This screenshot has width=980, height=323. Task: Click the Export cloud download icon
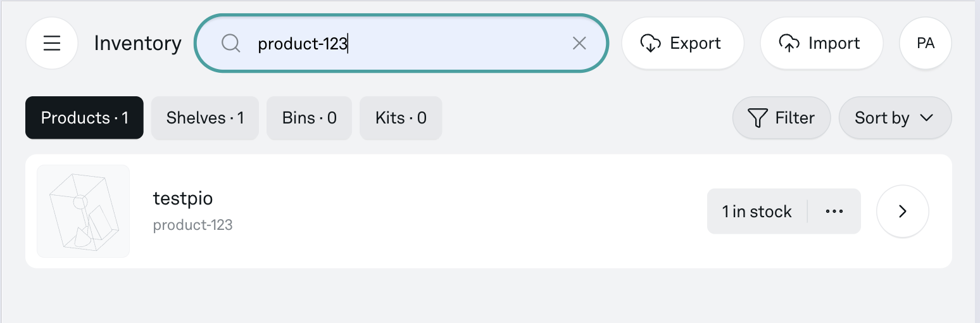pos(651,43)
